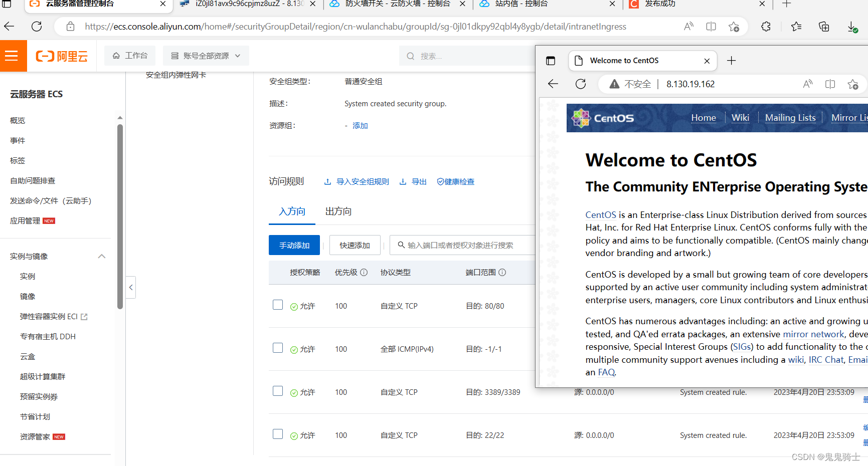The height and width of the screenshot is (466, 868).
Task: Import security group rules
Action: 357,182
